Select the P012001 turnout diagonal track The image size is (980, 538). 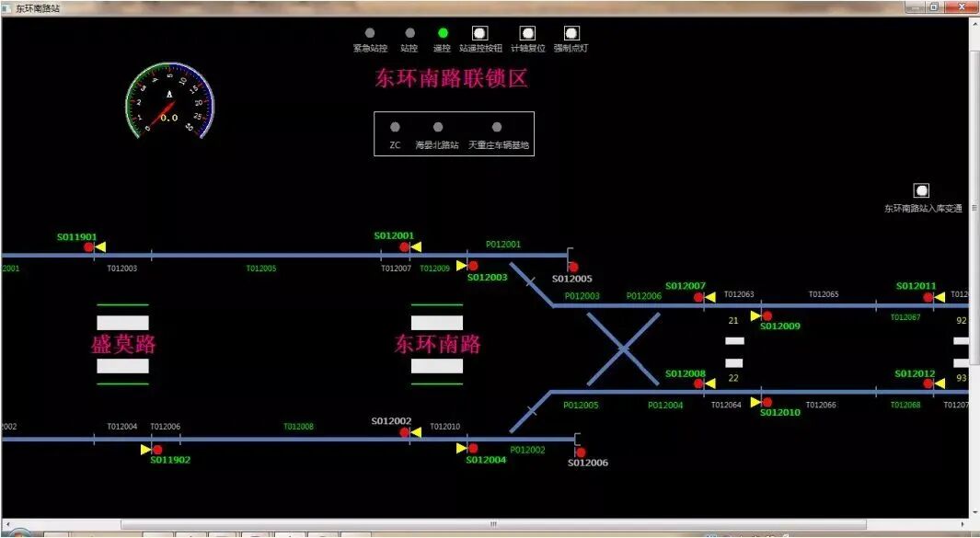point(531,284)
